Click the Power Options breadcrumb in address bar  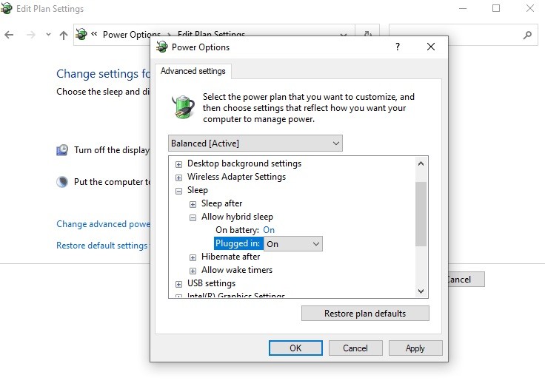[131, 35]
